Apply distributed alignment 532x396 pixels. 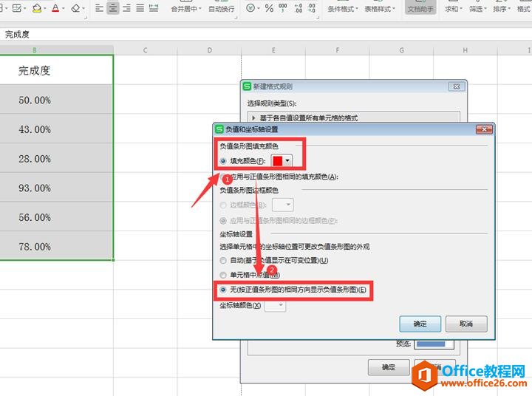pyautogui.click(x=154, y=8)
